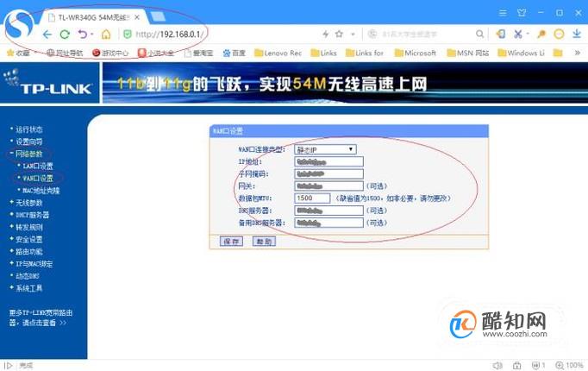The height and width of the screenshot is (371, 588).
Task: Click the 保存 save button
Action: point(231,242)
